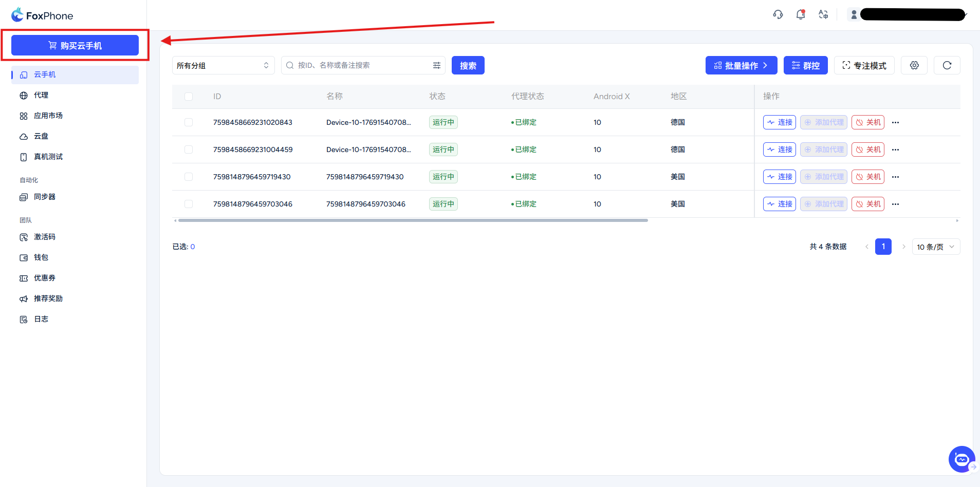Open 代理 in the sidebar
The height and width of the screenshot is (487, 980).
[41, 95]
